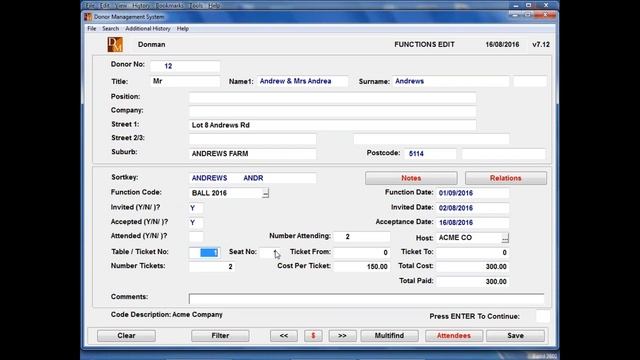This screenshot has height=360, width=640.
Task: Click the Street 1 field
Action: pos(332,125)
